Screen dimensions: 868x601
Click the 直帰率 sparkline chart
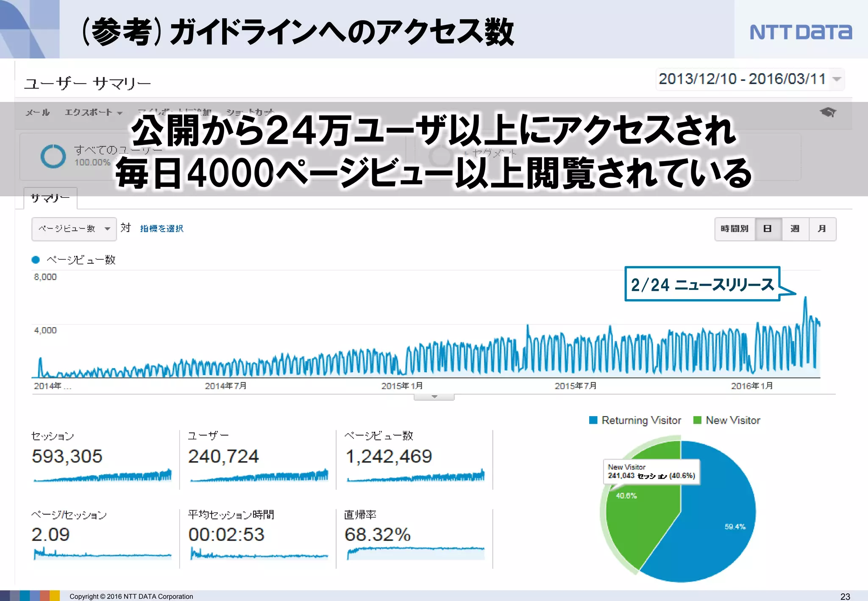point(416,553)
